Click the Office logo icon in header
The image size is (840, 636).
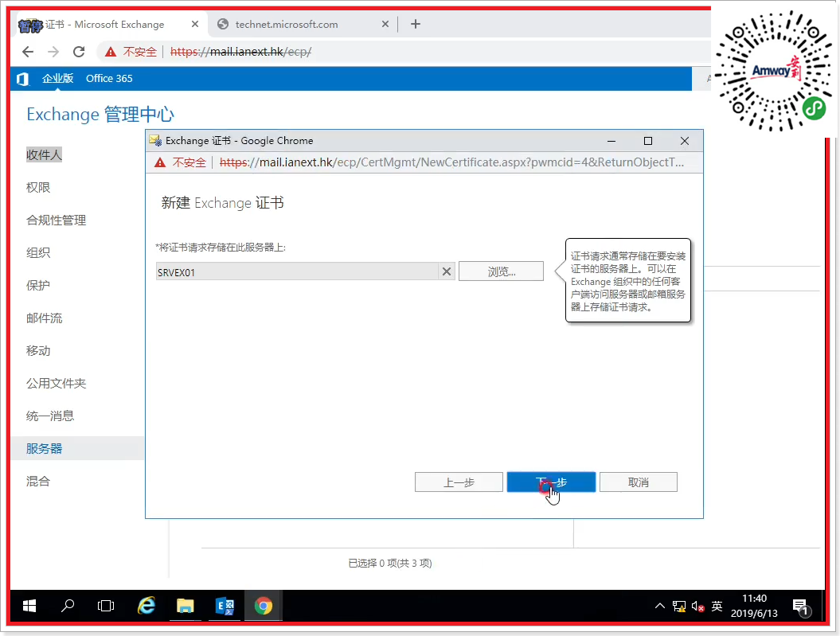click(x=22, y=79)
